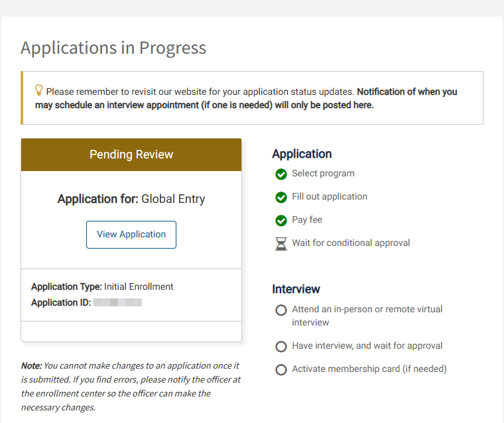This screenshot has width=504, height=423.
Task: Click the Wait for conditional approval text
Action: coord(351,243)
